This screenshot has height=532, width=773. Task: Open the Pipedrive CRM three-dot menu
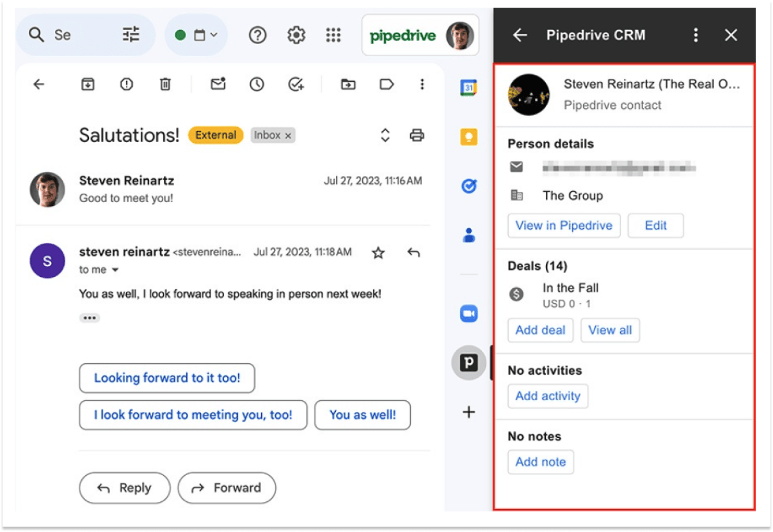tap(696, 35)
